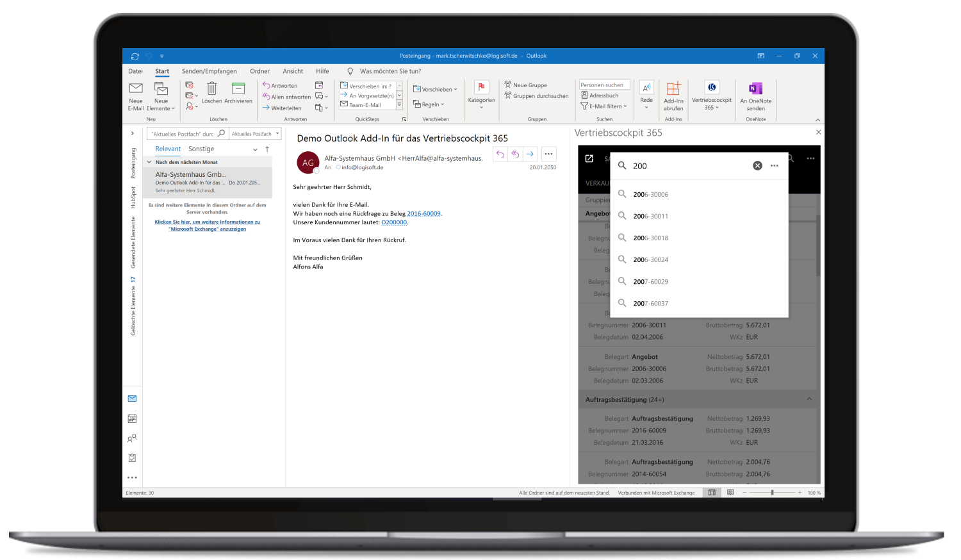Screen dimensions: 961x560
Task: Open the Verschieben dropdown in the ribbon
Action: click(x=435, y=89)
